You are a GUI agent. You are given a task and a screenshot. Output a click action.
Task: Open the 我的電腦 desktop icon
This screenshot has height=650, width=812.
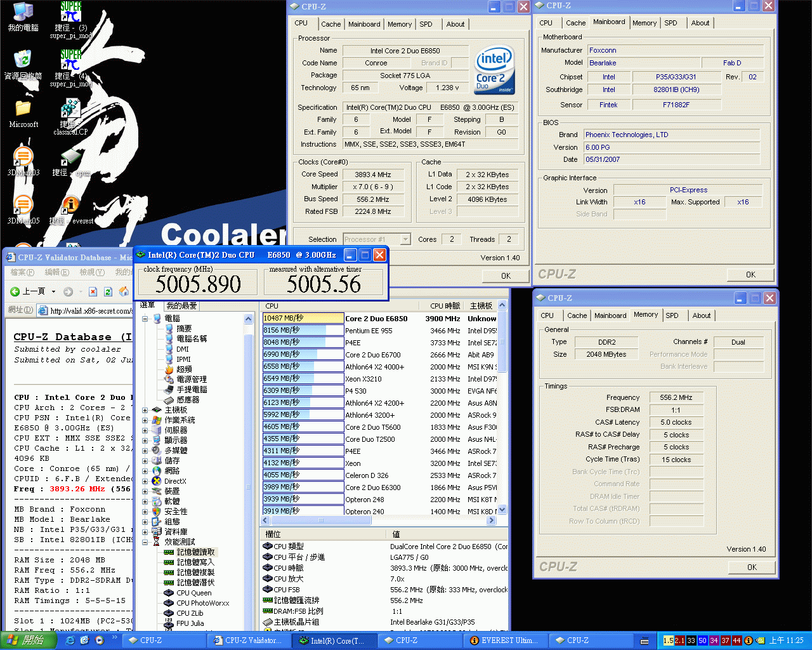[x=23, y=17]
